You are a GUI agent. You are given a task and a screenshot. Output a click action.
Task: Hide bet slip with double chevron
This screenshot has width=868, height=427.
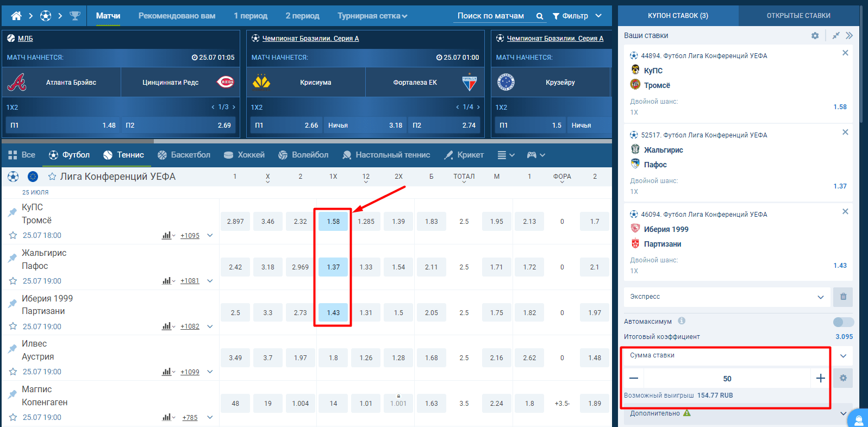coord(850,35)
